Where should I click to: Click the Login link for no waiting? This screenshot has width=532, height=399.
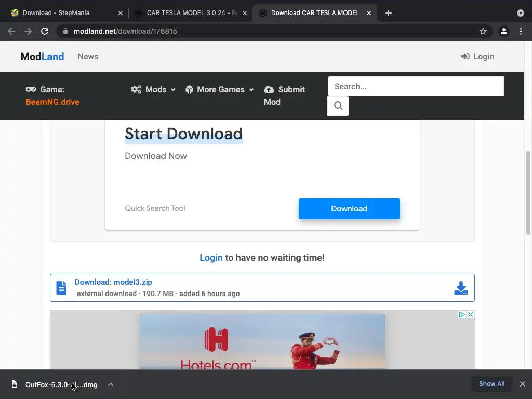tap(211, 258)
